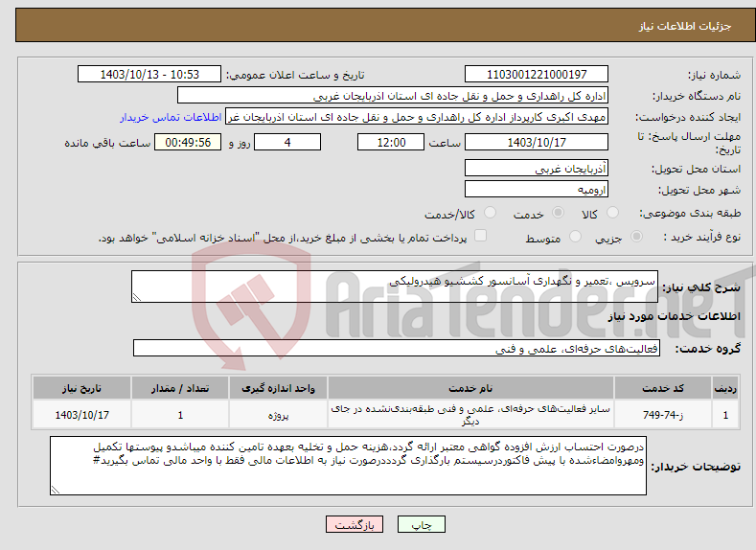Click the delivery province field آذربایجان غربی
The image size is (756, 550).
pos(537,168)
